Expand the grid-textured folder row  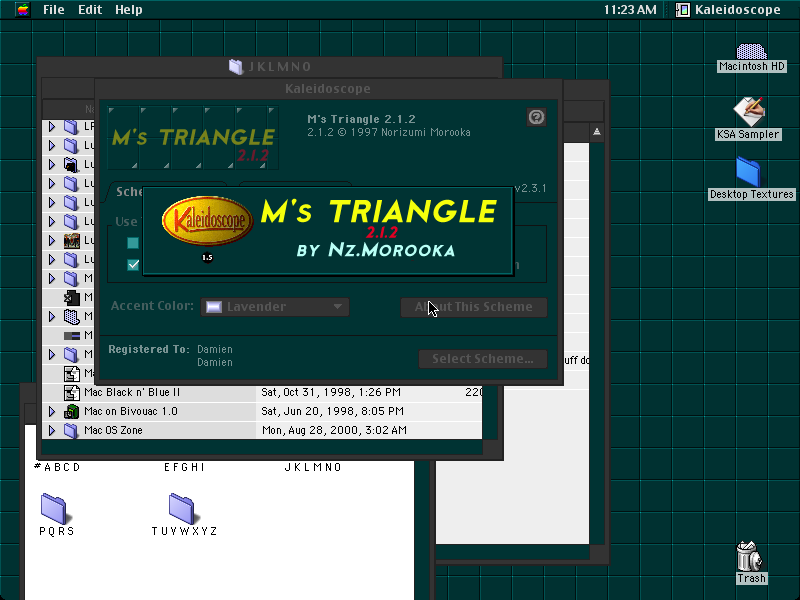[52, 316]
